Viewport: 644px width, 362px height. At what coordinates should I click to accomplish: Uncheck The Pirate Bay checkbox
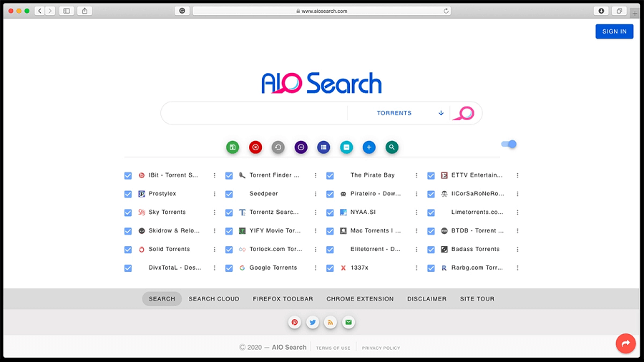(x=330, y=175)
